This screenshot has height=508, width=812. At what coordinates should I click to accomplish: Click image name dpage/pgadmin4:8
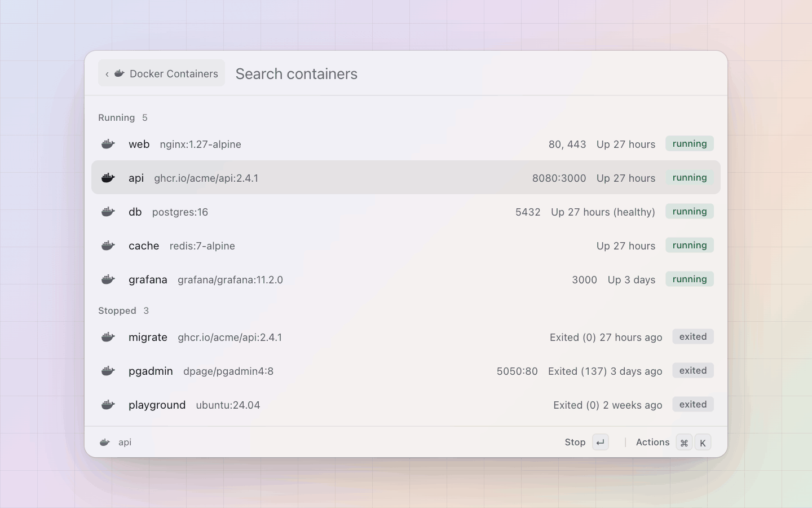pos(228,371)
